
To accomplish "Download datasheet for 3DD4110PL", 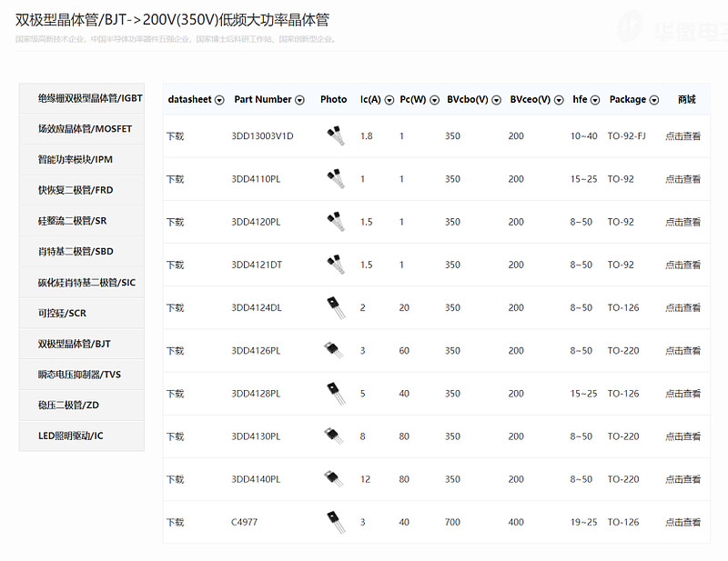I will tap(175, 179).
